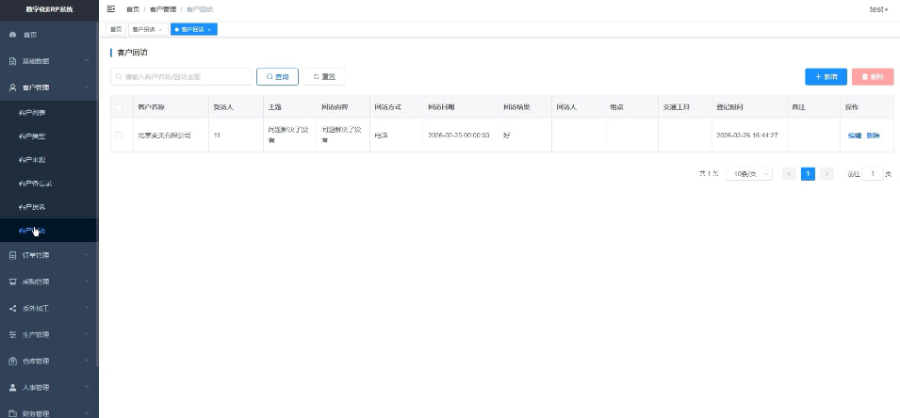Click the 数字化ERP系统 sidebar title

[49, 9]
